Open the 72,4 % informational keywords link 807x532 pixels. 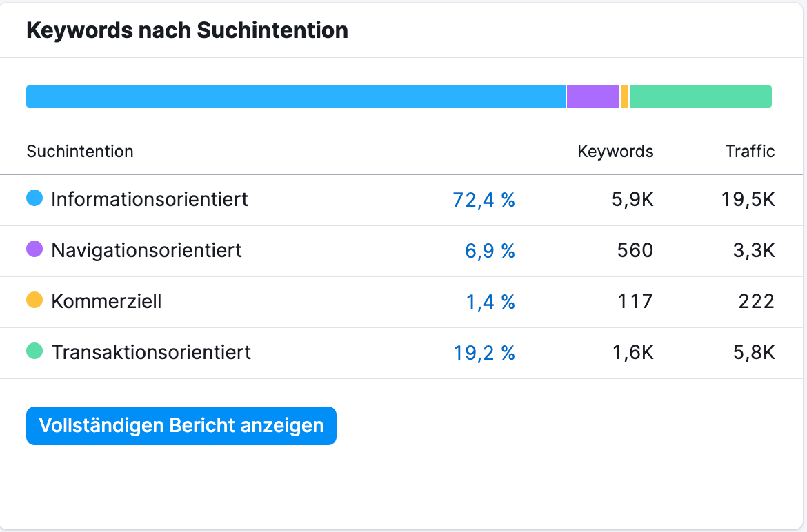[x=484, y=200]
